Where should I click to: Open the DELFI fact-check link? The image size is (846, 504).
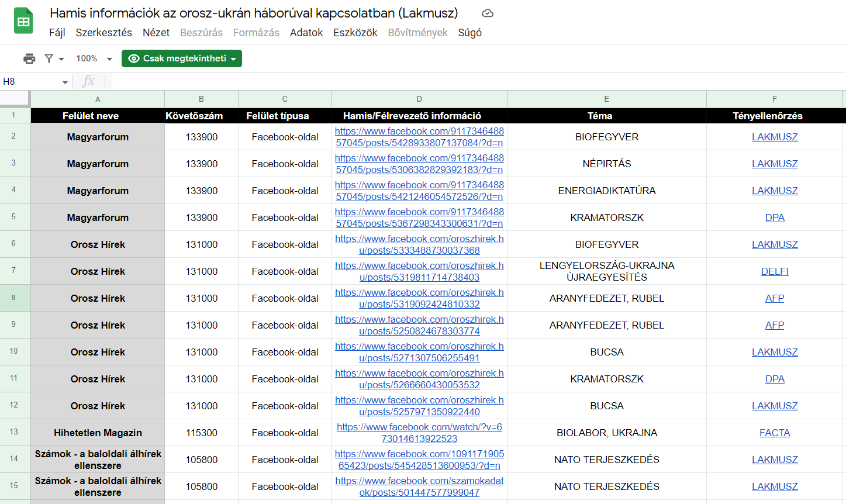point(775,271)
